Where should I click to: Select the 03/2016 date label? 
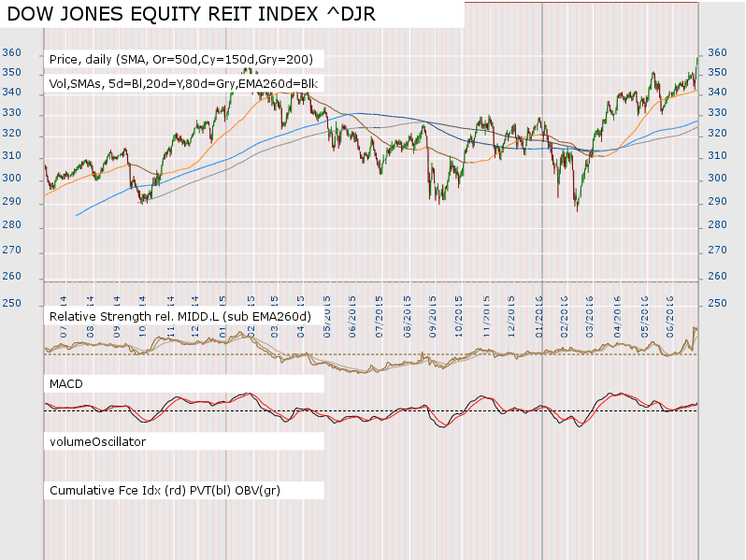pyautogui.click(x=590, y=317)
